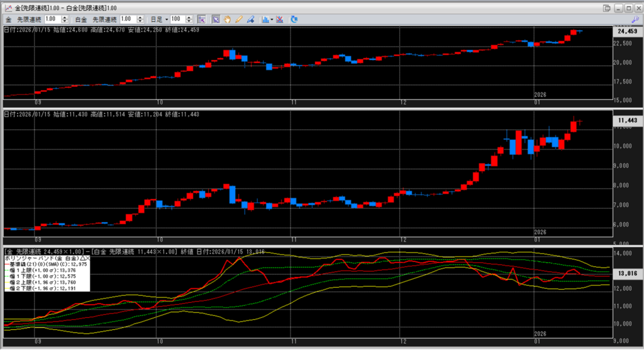Close the ボリンジャーバンド legend with X

87,258
